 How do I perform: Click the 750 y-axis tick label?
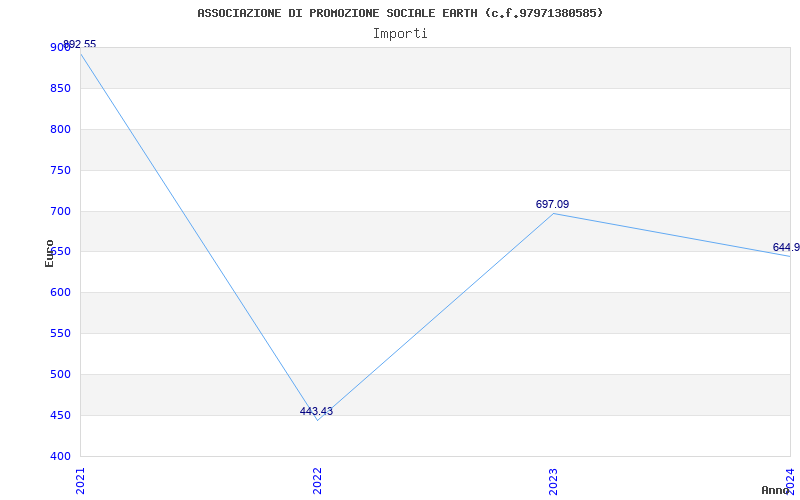[x=60, y=170]
